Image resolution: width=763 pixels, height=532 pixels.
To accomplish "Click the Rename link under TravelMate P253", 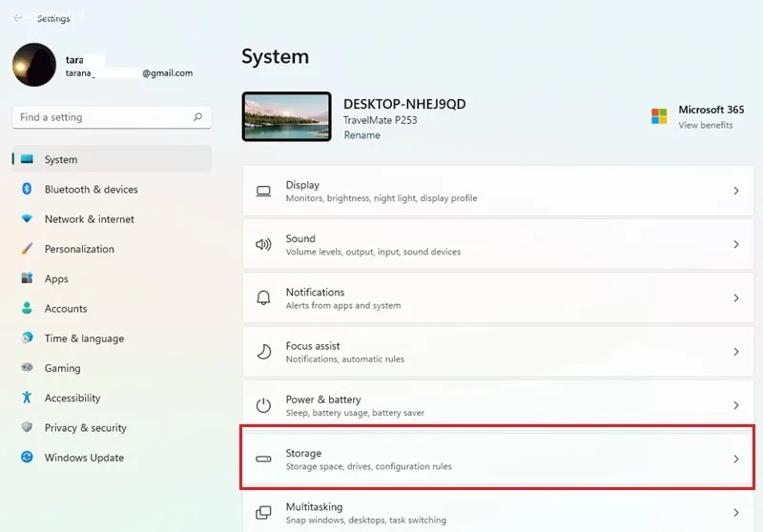I will click(x=362, y=135).
